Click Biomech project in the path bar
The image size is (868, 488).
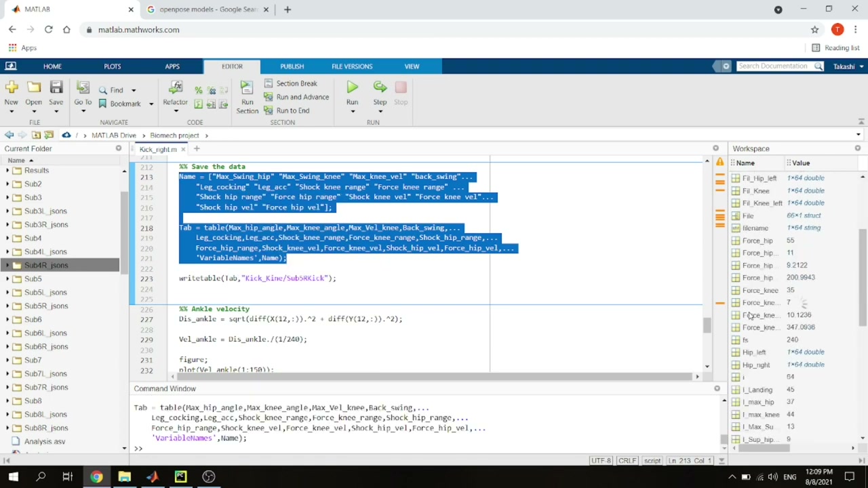(174, 136)
